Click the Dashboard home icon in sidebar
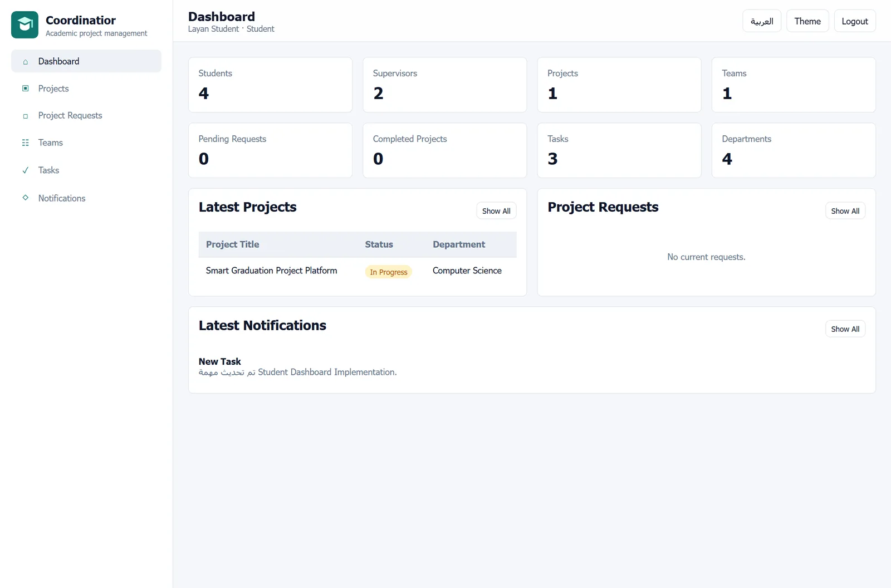This screenshot has height=588, width=891. tap(25, 62)
